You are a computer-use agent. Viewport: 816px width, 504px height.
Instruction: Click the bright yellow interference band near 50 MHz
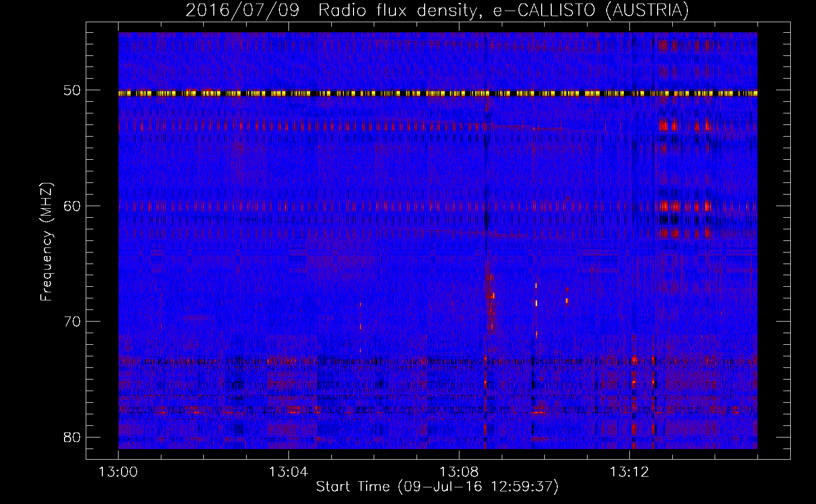click(438, 93)
